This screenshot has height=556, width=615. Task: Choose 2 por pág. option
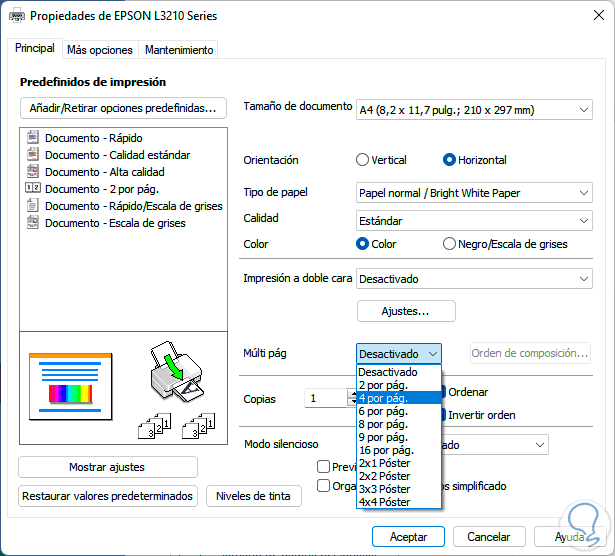click(399, 385)
